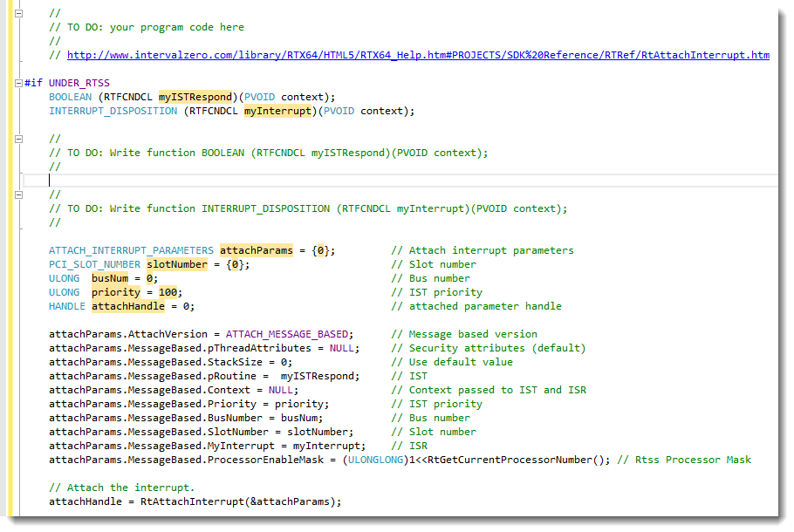Image resolution: width=794 pixels, height=532 pixels.
Task: Select the ATTACH_INTERRUPT_PARAMETERS type name
Action: pyautogui.click(x=131, y=250)
